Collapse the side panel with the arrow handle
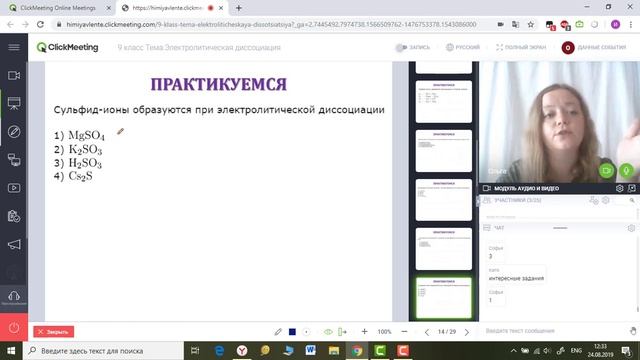The image size is (640, 360). pyautogui.click(x=478, y=201)
